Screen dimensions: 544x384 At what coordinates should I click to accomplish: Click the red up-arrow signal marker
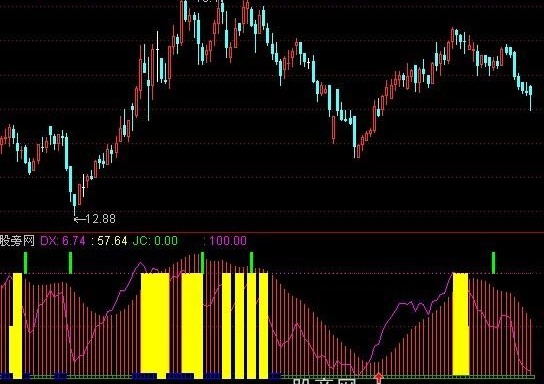(x=378, y=378)
